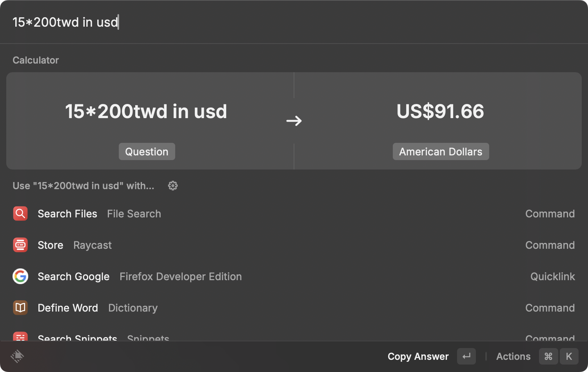588x372 pixels.
Task: Select the Store Raycast icon
Action: point(20,245)
